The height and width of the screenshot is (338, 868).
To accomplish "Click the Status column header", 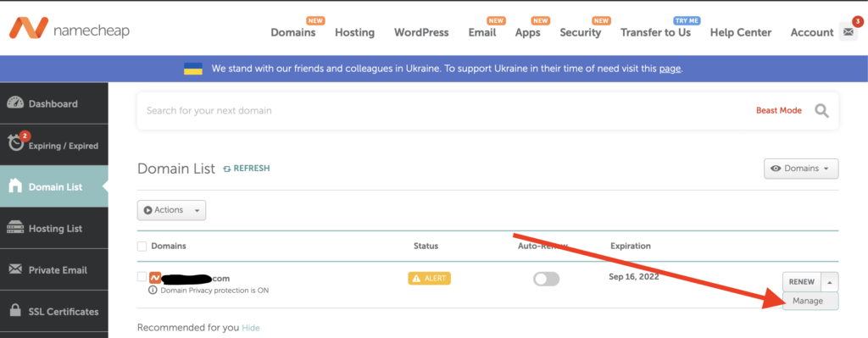I will (426, 246).
